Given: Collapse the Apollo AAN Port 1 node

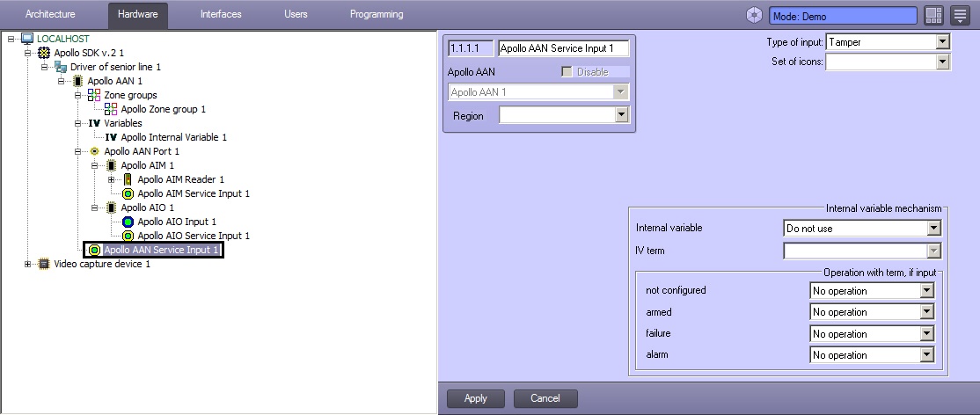Looking at the screenshot, I should coord(78,151).
